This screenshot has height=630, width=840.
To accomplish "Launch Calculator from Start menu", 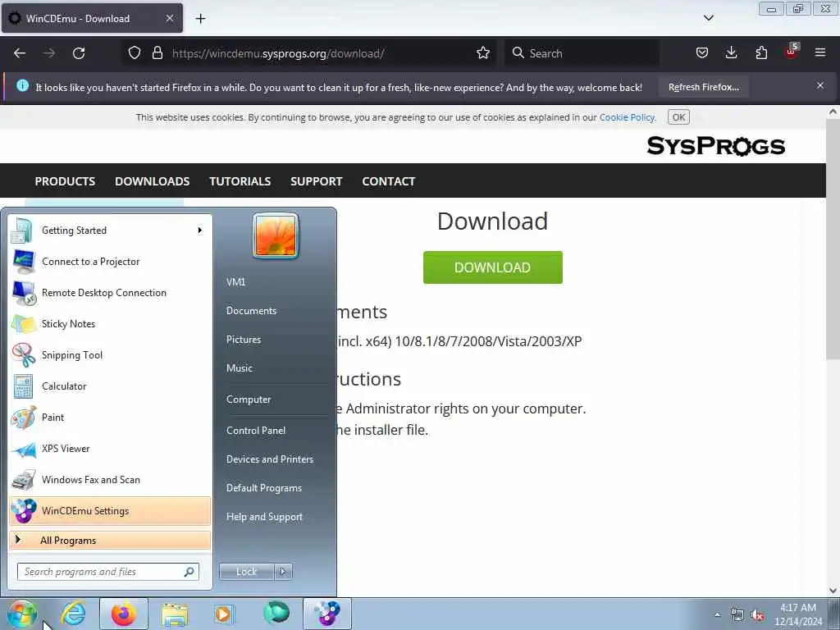I will 110,386.
